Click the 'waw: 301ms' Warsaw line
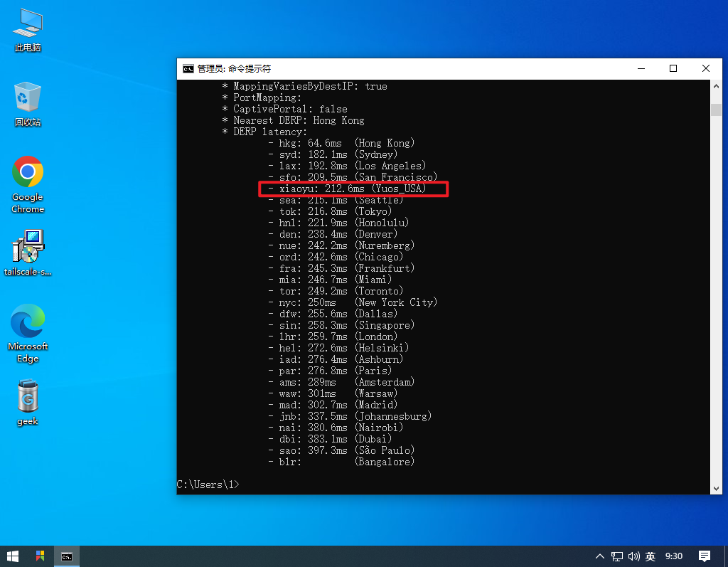 click(333, 393)
